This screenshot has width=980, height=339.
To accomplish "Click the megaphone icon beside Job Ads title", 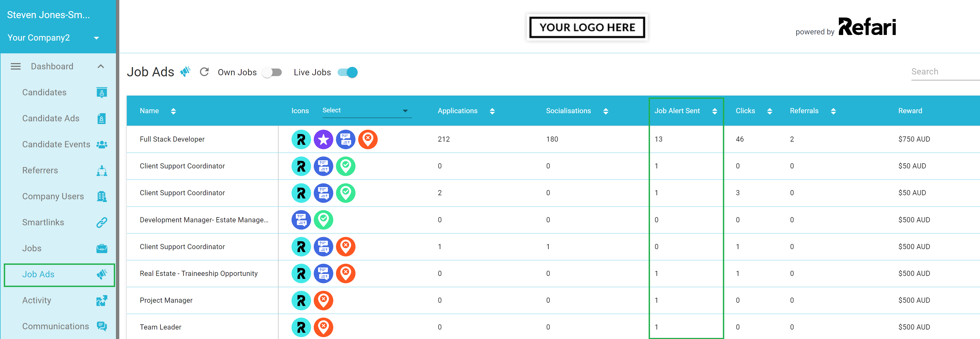I will [185, 71].
